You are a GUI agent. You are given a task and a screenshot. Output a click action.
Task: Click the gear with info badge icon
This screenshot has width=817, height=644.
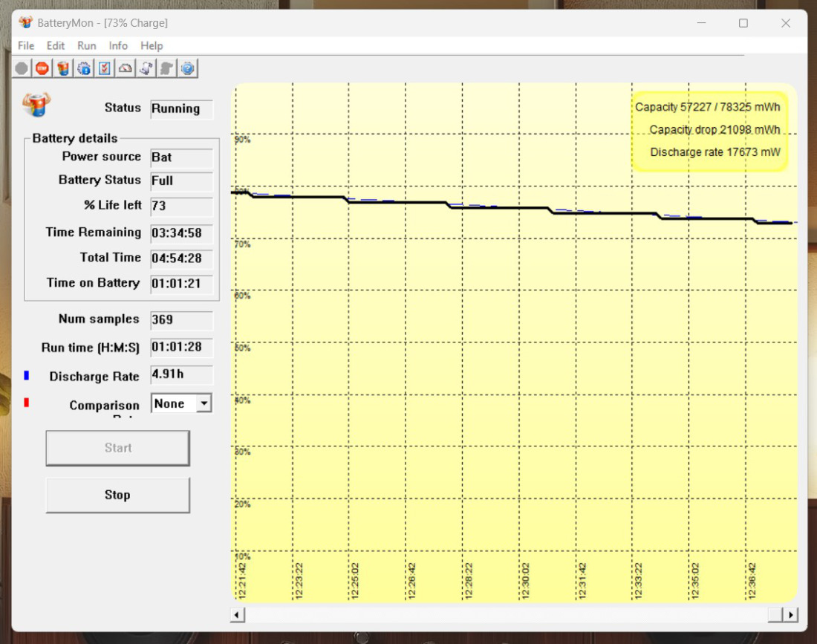pyautogui.click(x=84, y=68)
